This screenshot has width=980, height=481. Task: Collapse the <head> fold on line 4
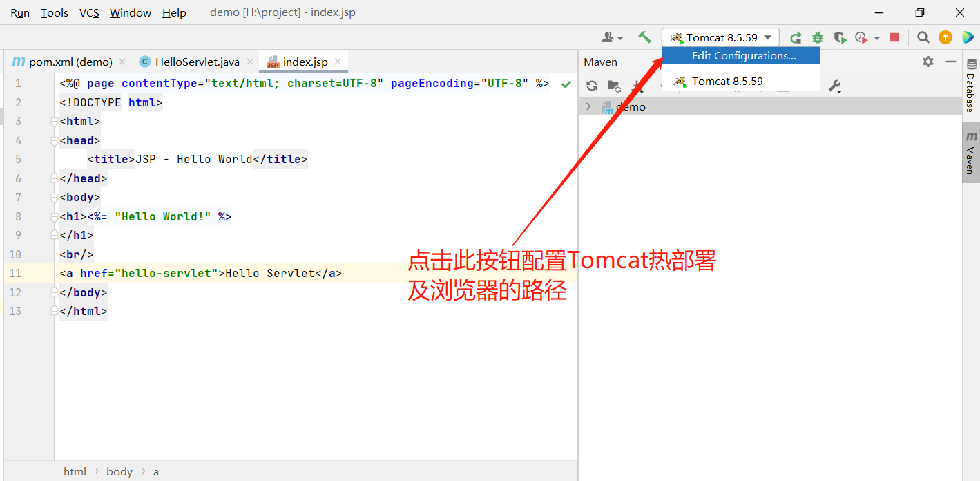point(55,141)
